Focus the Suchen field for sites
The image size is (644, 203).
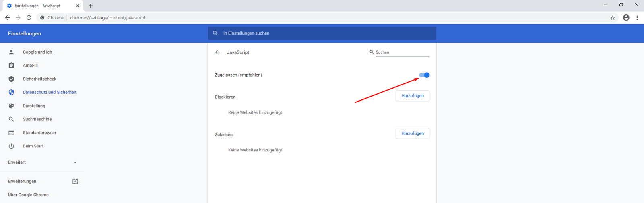[402, 52]
